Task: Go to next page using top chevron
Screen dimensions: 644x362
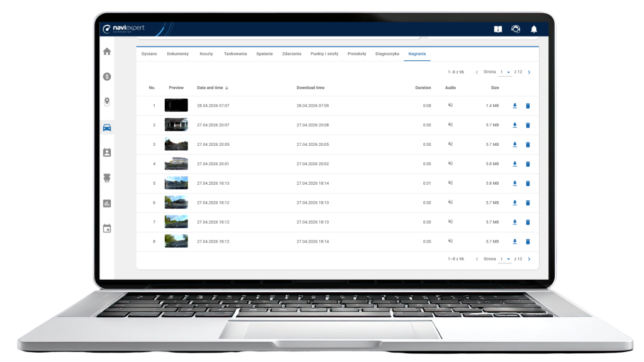Action: (x=530, y=72)
